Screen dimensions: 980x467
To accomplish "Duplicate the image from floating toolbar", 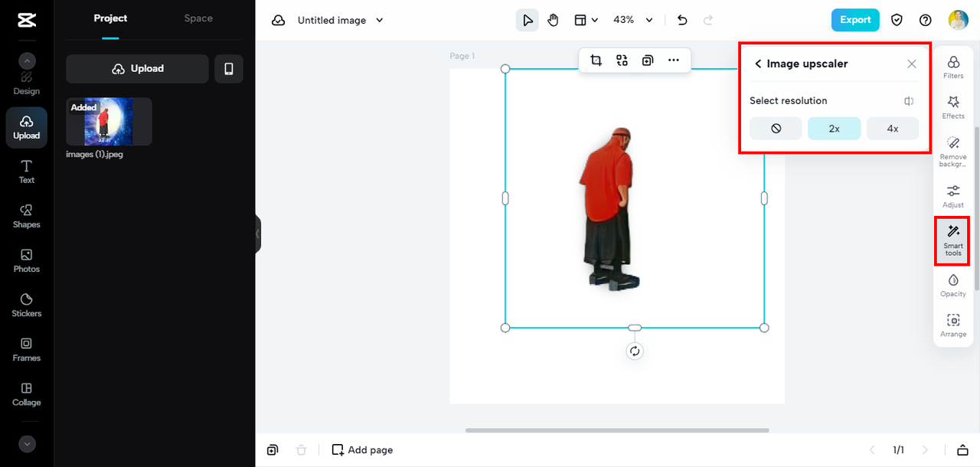I will (x=648, y=60).
